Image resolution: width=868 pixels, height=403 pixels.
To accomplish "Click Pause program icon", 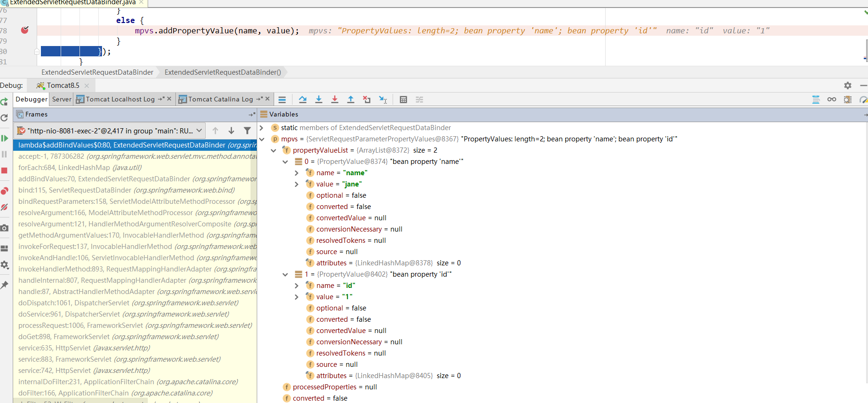I will pyautogui.click(x=4, y=155).
